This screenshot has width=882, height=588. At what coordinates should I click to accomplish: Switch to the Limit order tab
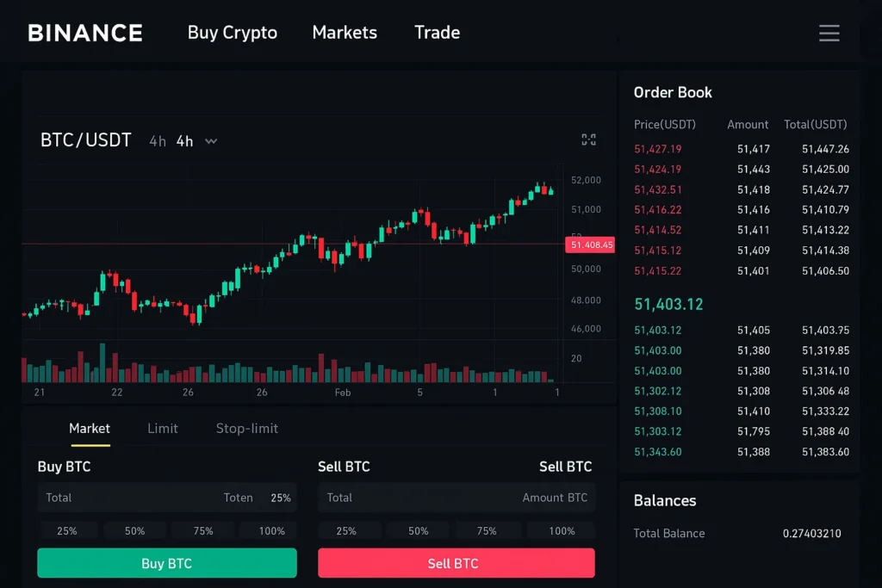[163, 428]
